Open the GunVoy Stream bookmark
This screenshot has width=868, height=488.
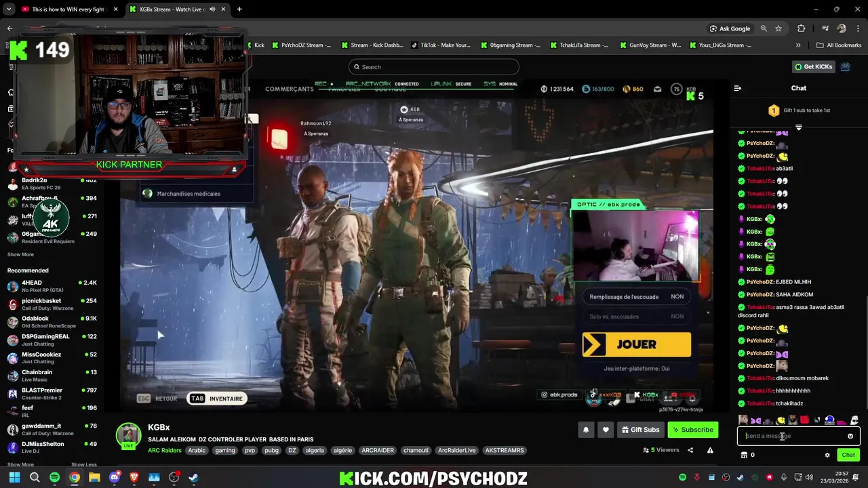650,45
